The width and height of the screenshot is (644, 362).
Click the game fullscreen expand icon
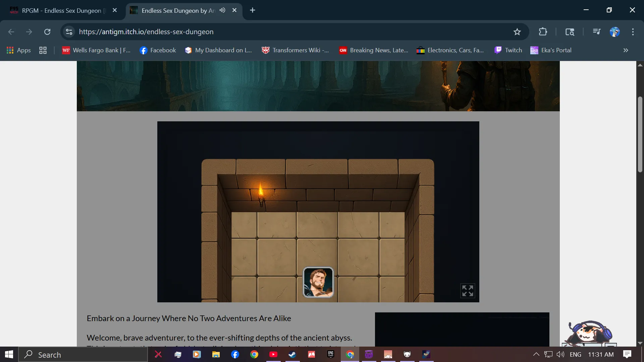[468, 291]
